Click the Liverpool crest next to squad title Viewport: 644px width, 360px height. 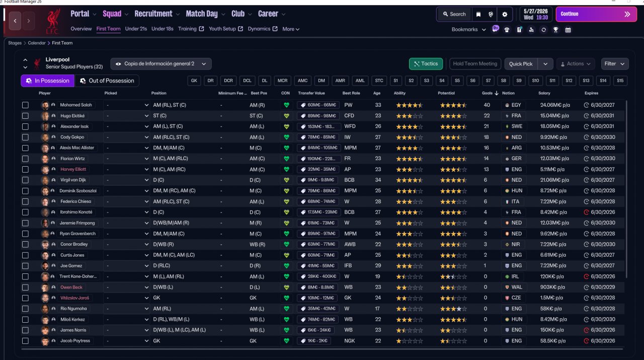37,63
